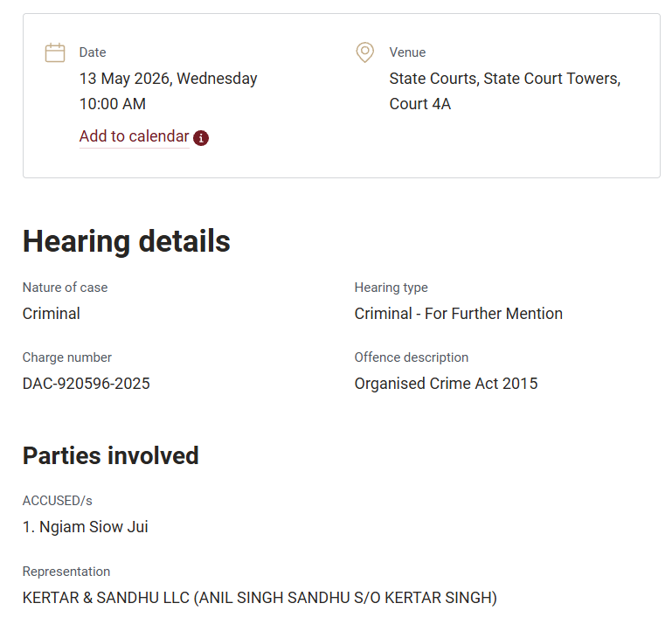The image size is (672, 638).
Task: Click the Criminal nature of case value
Action: click(51, 314)
